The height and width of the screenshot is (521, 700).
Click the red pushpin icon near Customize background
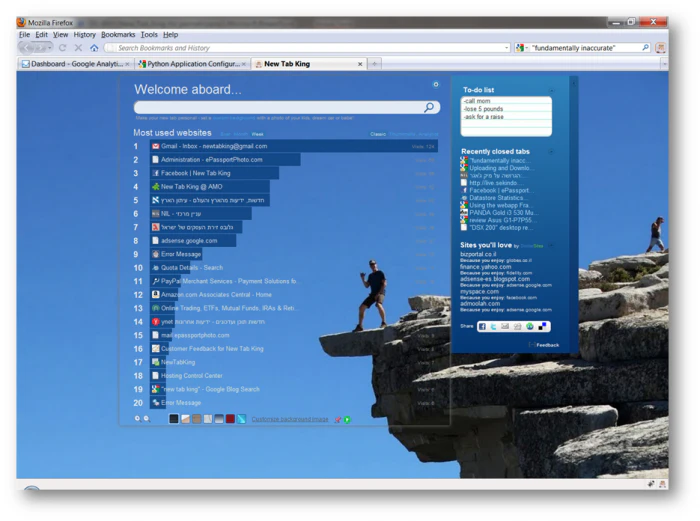point(338,420)
